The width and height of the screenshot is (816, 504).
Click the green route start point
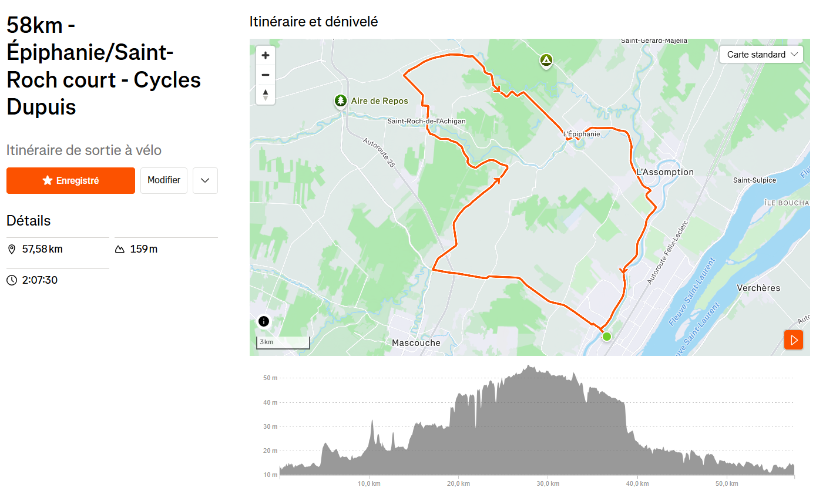coord(607,337)
